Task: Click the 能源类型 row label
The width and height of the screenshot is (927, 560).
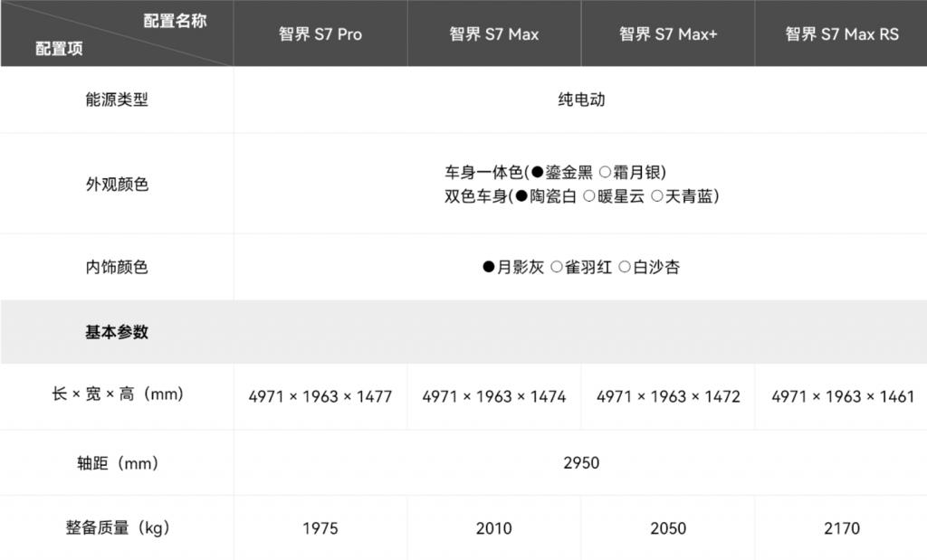Action: (x=117, y=100)
